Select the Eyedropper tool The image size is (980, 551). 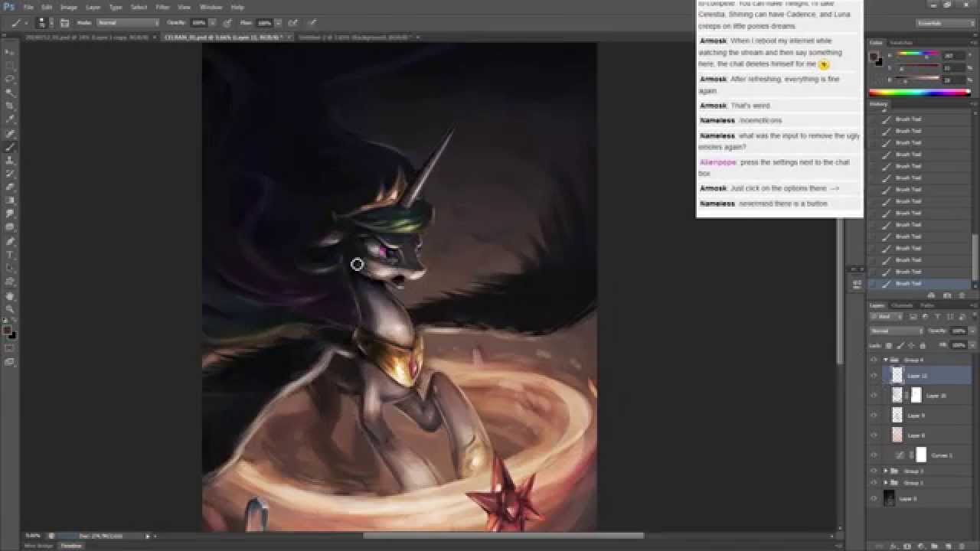pos(10,119)
